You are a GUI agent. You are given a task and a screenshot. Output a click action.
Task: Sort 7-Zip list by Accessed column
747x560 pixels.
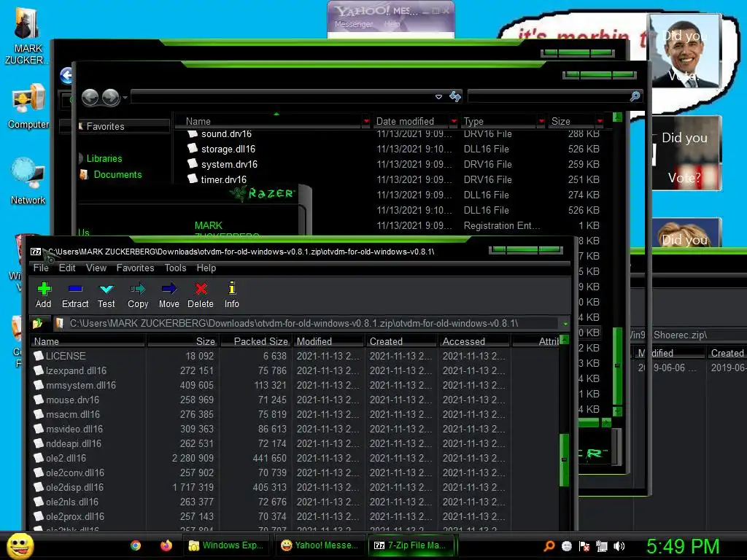tap(474, 341)
